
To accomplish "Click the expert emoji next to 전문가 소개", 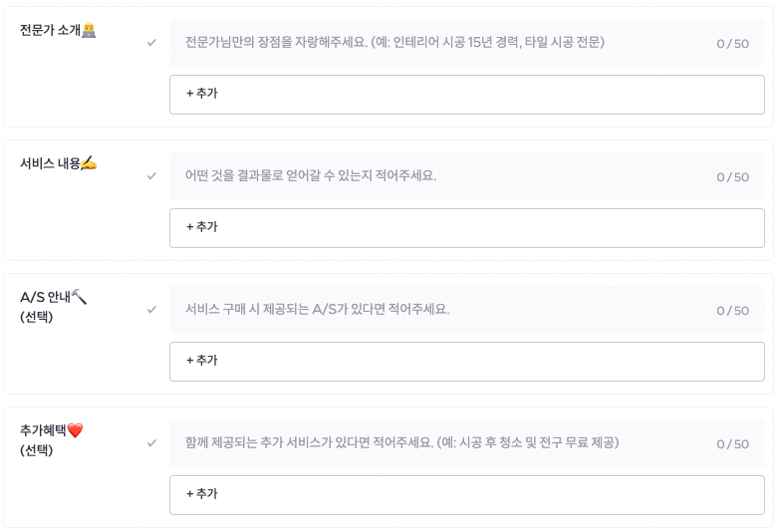I will pos(89,30).
